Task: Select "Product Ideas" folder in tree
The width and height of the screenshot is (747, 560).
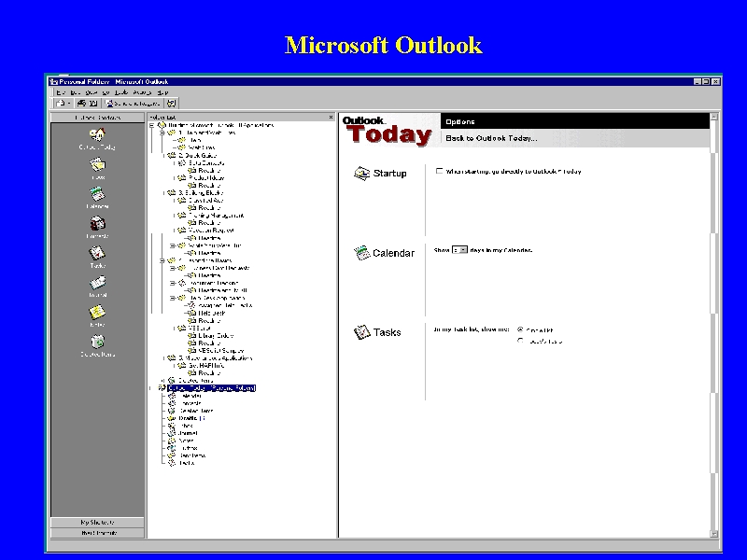Action: (206, 177)
